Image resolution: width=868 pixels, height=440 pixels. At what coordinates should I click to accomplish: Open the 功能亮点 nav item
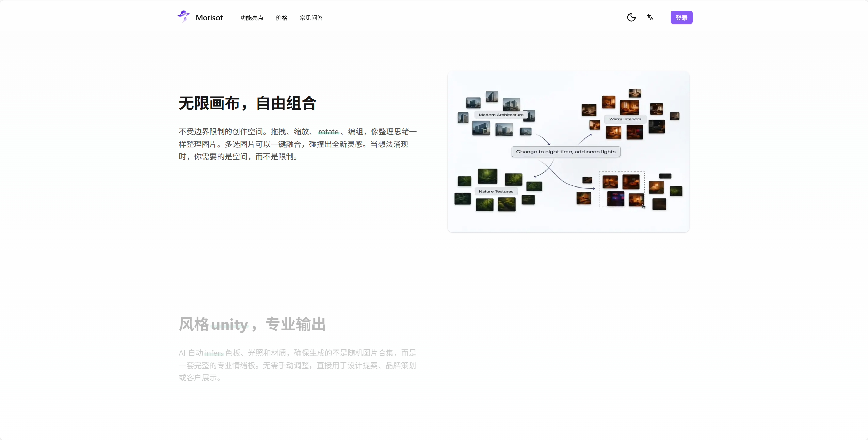tap(252, 18)
